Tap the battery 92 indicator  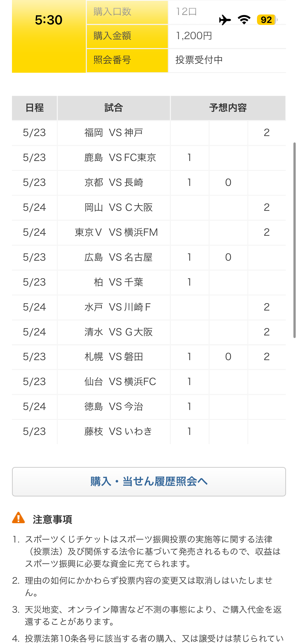click(267, 20)
